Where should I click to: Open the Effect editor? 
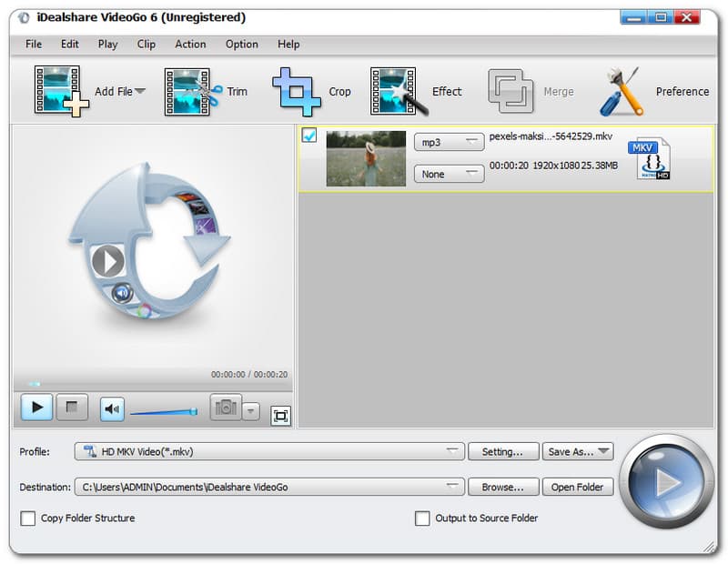point(399,91)
